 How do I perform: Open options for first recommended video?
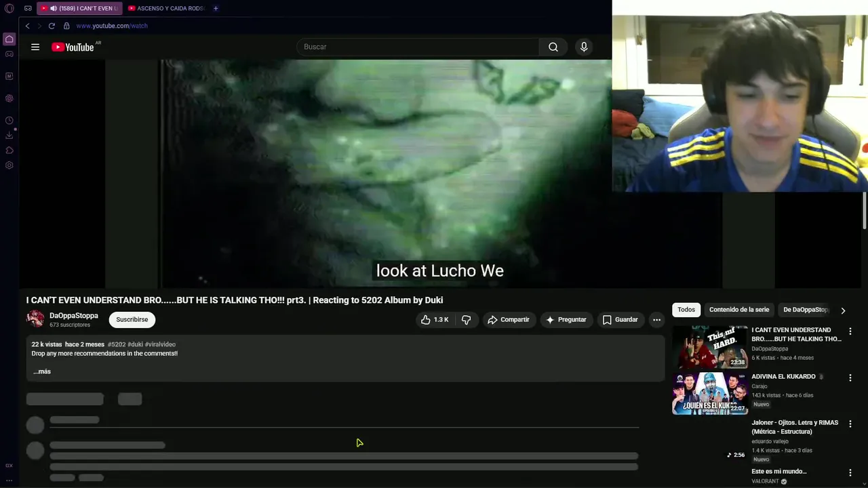[850, 331]
